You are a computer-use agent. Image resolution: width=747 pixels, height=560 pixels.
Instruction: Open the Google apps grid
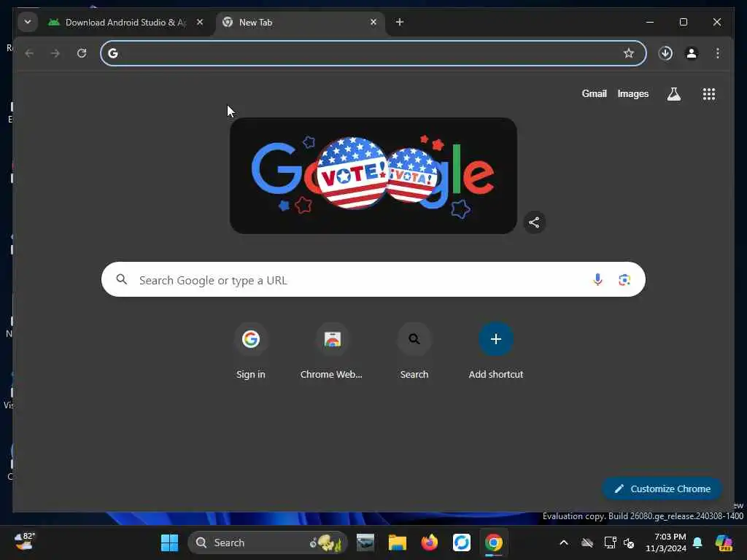709,94
